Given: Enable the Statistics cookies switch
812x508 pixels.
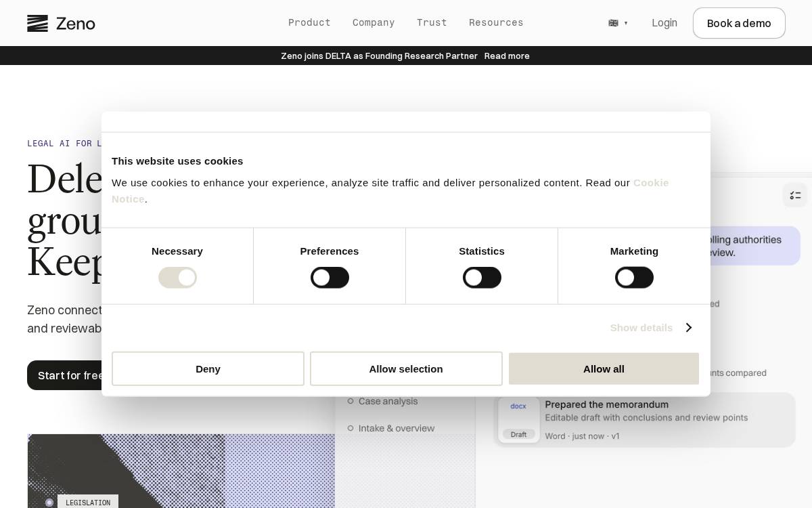Looking at the screenshot, I should tap(482, 278).
